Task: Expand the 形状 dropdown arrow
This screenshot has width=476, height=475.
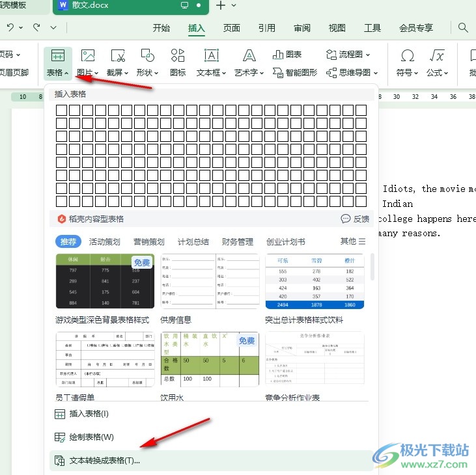Action: coord(156,73)
